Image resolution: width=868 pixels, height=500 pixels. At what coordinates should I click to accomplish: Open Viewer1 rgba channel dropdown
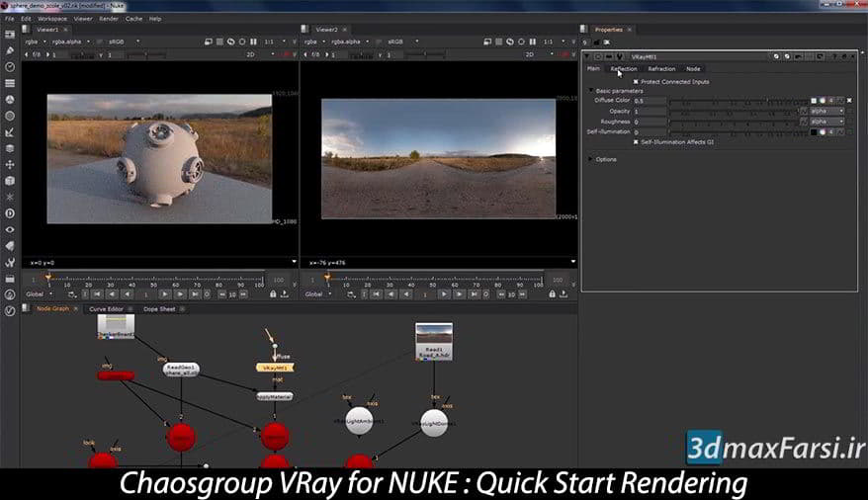point(36,42)
